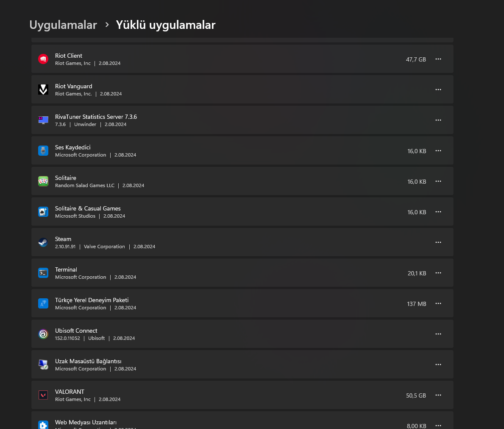Click the RivaTuner Statistics Server icon

click(x=43, y=120)
